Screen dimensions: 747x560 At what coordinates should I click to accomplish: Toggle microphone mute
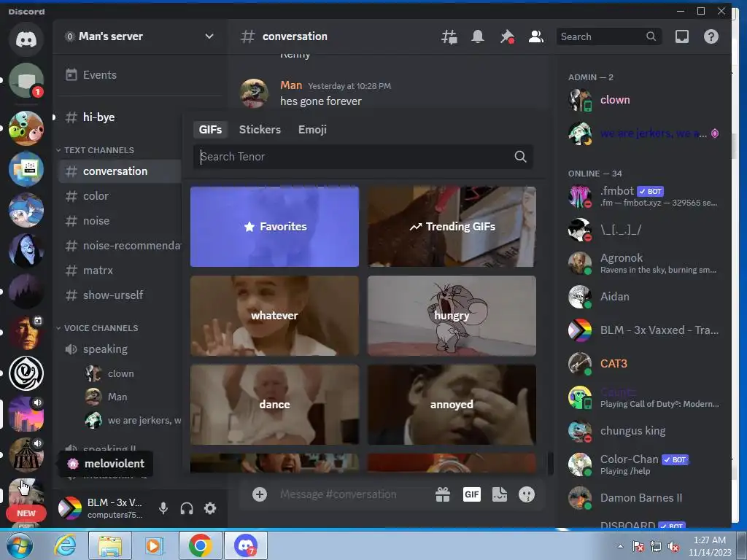[x=163, y=508]
